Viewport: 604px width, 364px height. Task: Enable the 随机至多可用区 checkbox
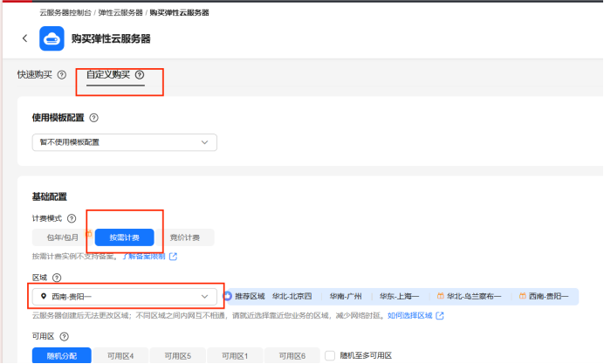point(330,355)
